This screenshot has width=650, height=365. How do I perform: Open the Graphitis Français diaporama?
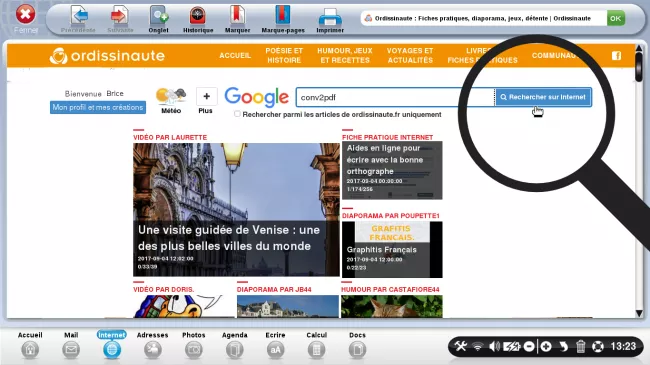[392, 249]
